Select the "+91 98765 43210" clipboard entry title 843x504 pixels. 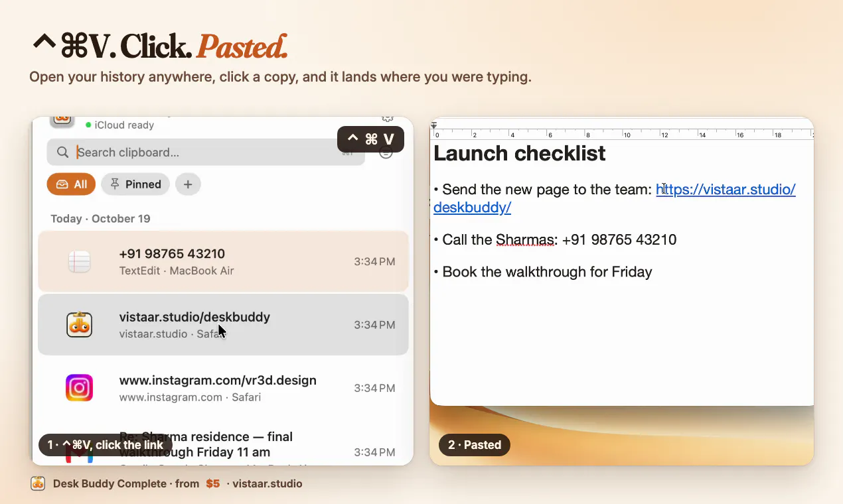[x=172, y=253]
